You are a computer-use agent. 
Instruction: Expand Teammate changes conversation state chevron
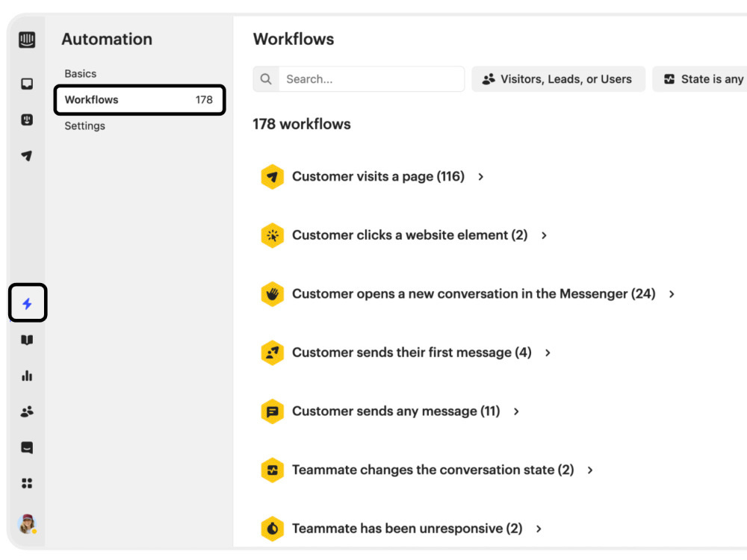coord(590,470)
